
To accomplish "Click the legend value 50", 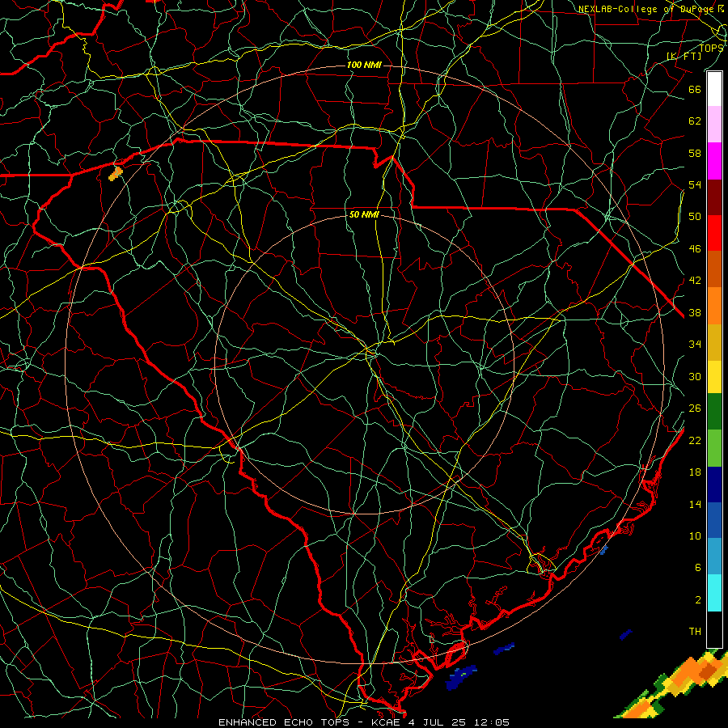I will [x=695, y=216].
